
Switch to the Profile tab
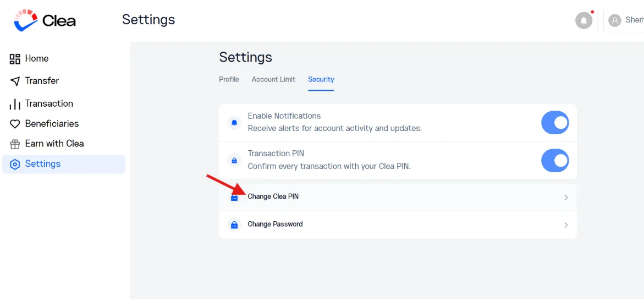(x=229, y=79)
